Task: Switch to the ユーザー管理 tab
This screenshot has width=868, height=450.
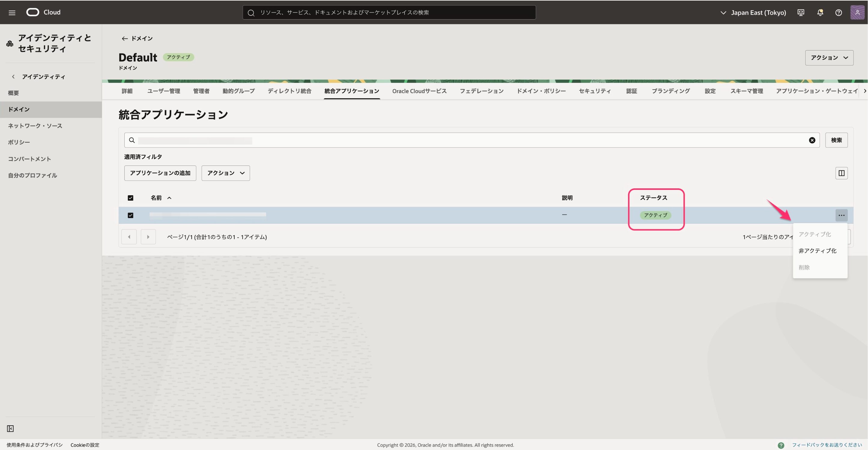Action: click(164, 91)
